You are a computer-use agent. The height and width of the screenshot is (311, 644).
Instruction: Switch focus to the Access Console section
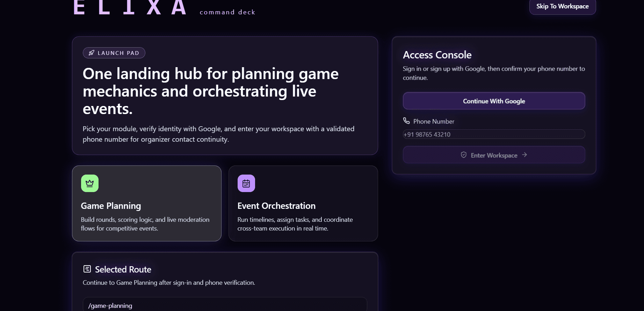coord(494,105)
